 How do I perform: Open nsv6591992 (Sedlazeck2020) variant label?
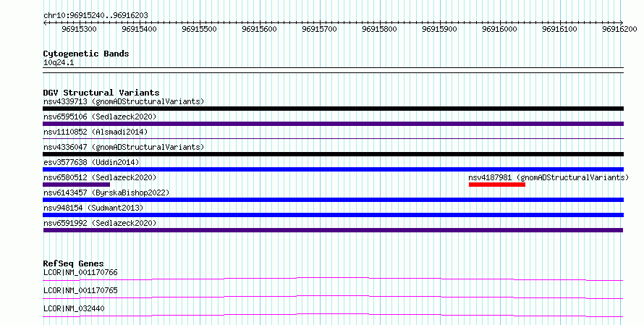100,223
